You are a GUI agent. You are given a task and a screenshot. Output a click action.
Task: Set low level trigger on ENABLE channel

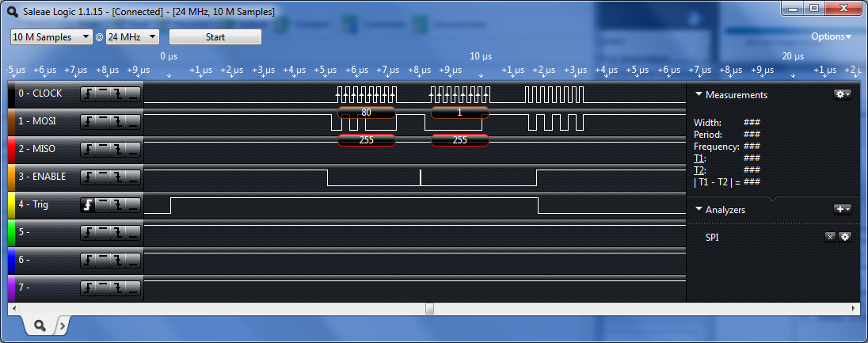pos(132,177)
